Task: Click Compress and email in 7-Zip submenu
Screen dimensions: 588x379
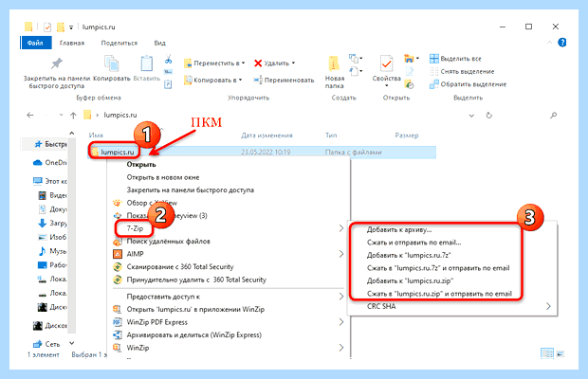Action: tap(413, 243)
